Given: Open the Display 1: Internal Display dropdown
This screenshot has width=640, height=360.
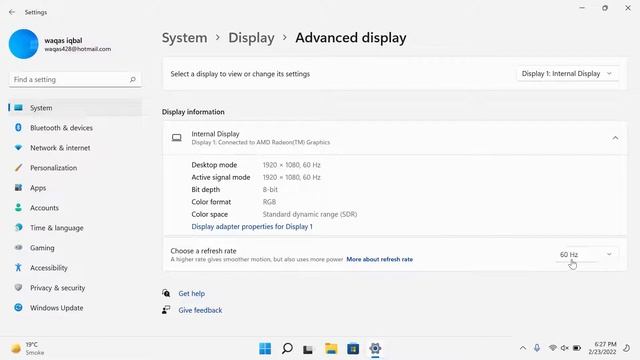Looking at the screenshot, I should (568, 74).
